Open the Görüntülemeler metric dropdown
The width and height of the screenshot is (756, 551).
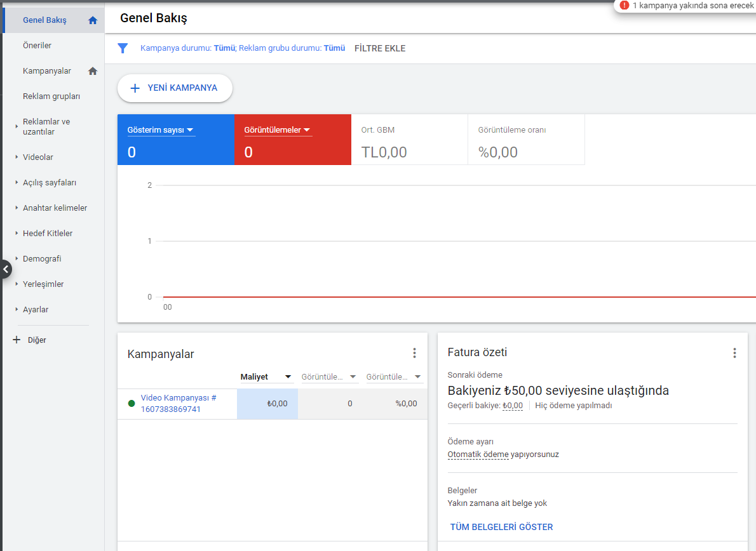click(x=277, y=130)
